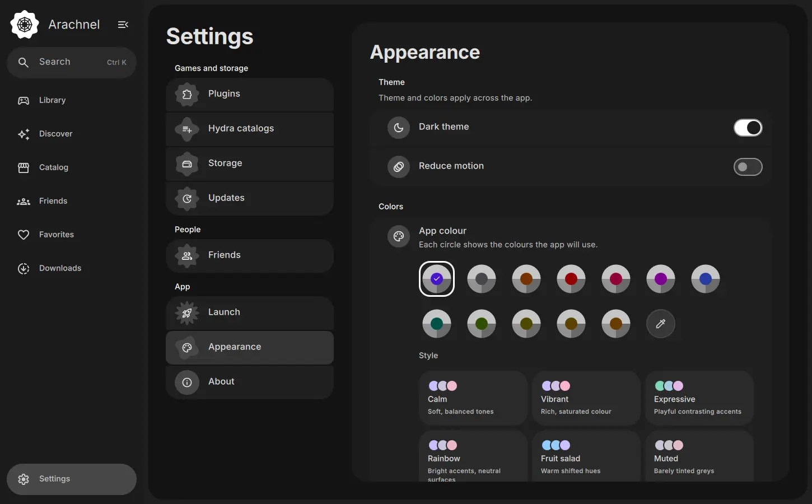
Task: Choose the Fruit salad style card
Action: pyautogui.click(x=586, y=456)
